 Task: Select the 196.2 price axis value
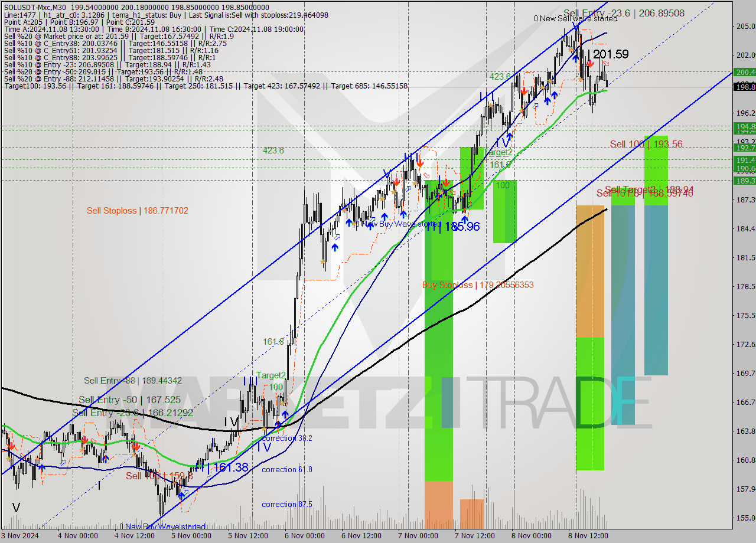[x=745, y=113]
